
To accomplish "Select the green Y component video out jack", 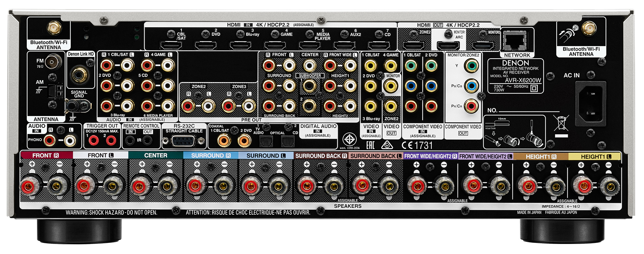I will [472, 66].
